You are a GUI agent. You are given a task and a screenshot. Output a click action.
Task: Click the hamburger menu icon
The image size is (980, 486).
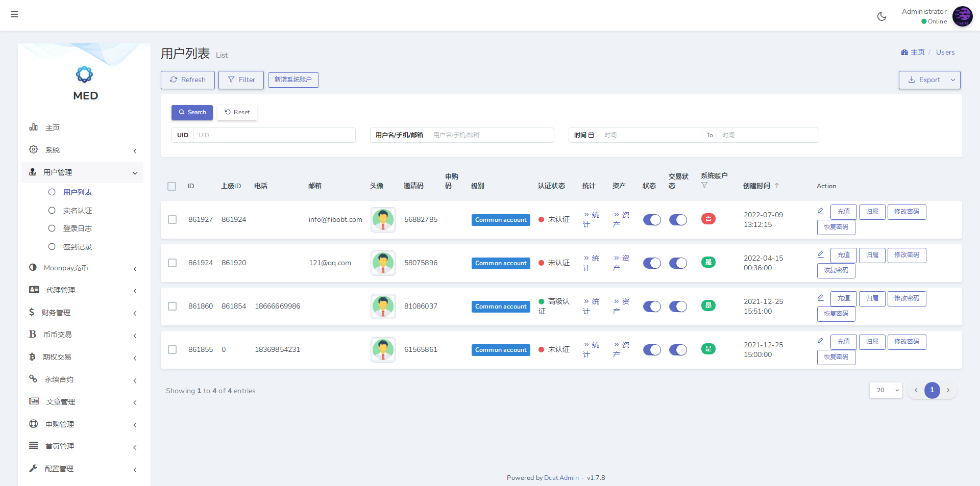click(14, 14)
